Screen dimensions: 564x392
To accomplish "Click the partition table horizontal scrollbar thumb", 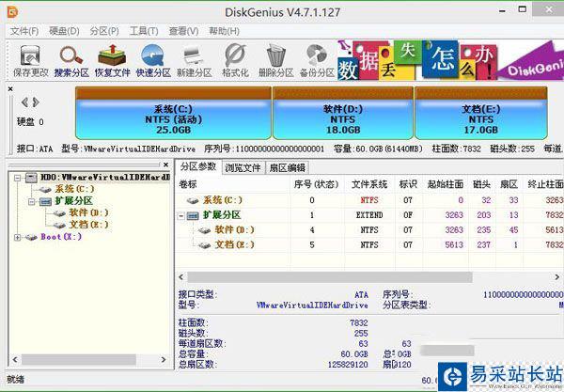I will click(330, 277).
